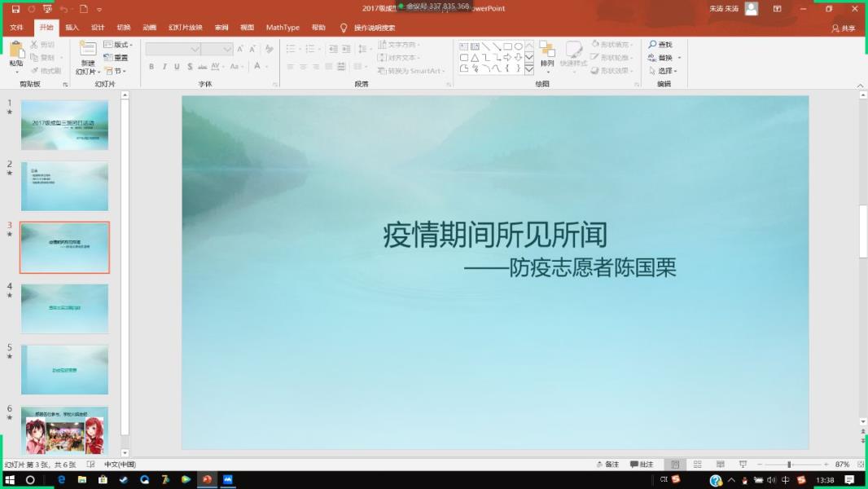Pick the rectangle shape from gallery
The height and width of the screenshot is (489, 868).
point(507,46)
